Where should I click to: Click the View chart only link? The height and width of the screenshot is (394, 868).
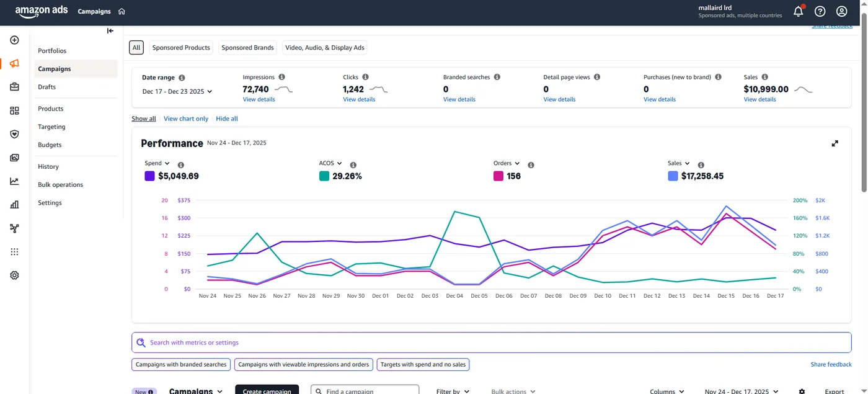186,119
